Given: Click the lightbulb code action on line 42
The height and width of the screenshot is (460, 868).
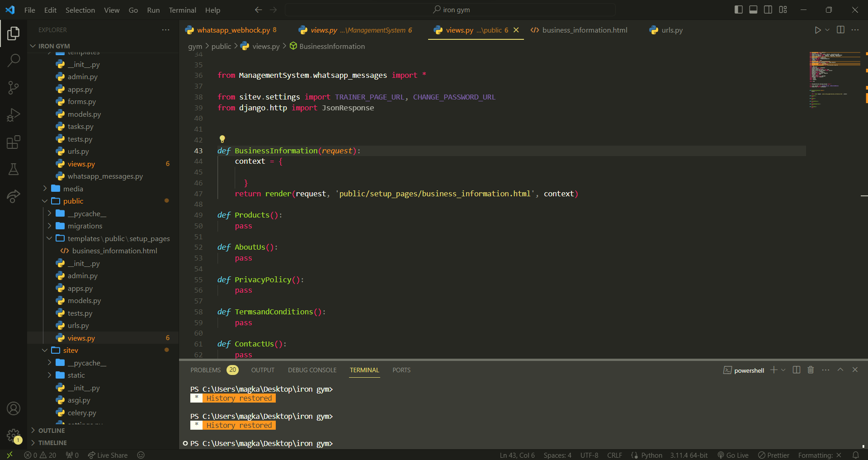Looking at the screenshot, I should [222, 139].
